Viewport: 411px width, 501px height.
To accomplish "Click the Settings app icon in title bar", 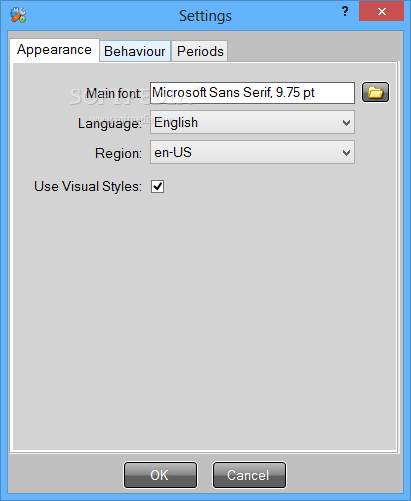I will click(x=18, y=15).
